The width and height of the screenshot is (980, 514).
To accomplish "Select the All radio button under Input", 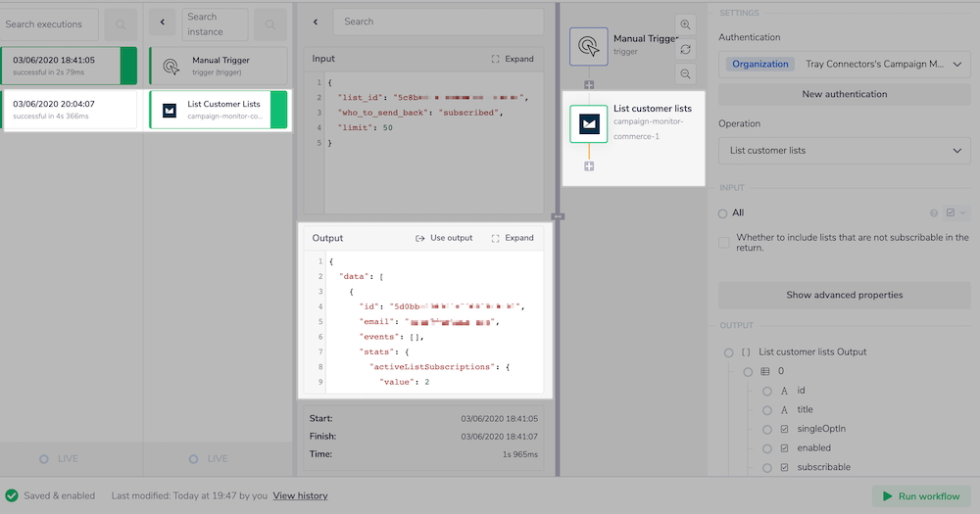I will point(723,212).
